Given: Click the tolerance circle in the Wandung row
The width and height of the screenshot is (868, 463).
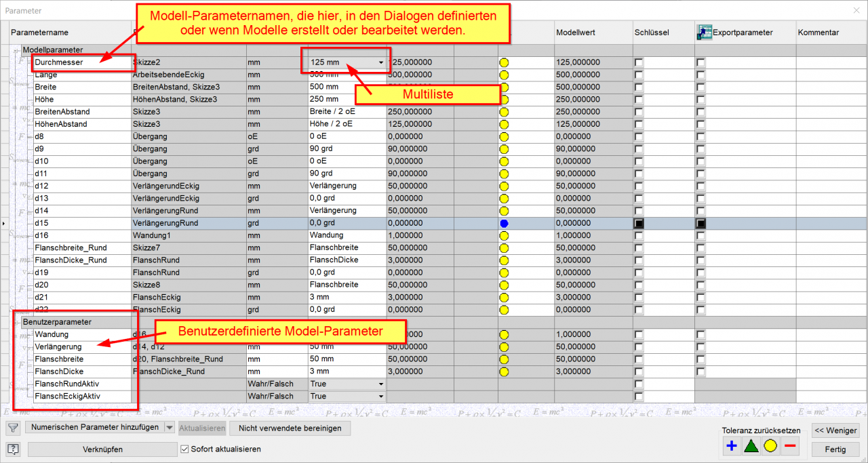Looking at the screenshot, I should coord(504,335).
